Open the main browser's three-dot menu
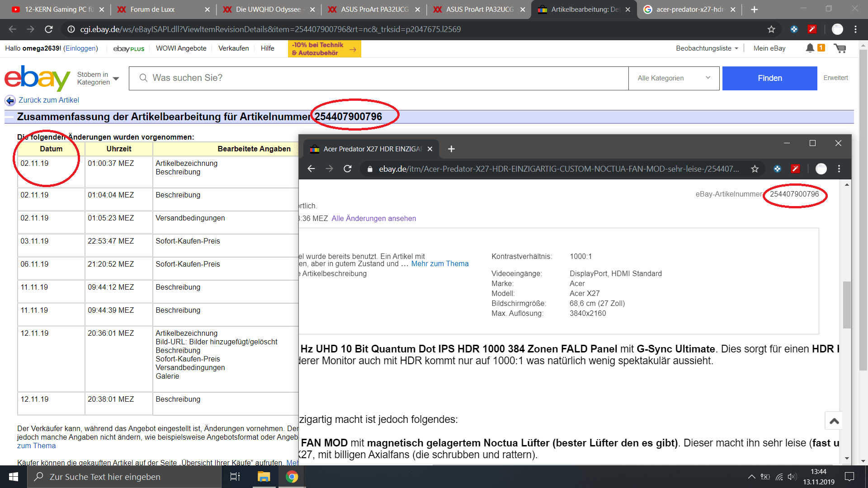Screen dimensions: 868x488 point(855,29)
